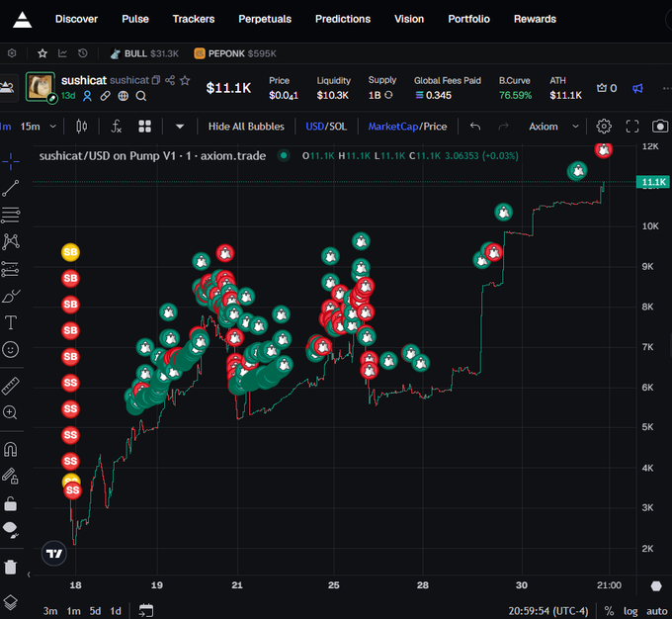Open the Rewards tab

click(535, 19)
